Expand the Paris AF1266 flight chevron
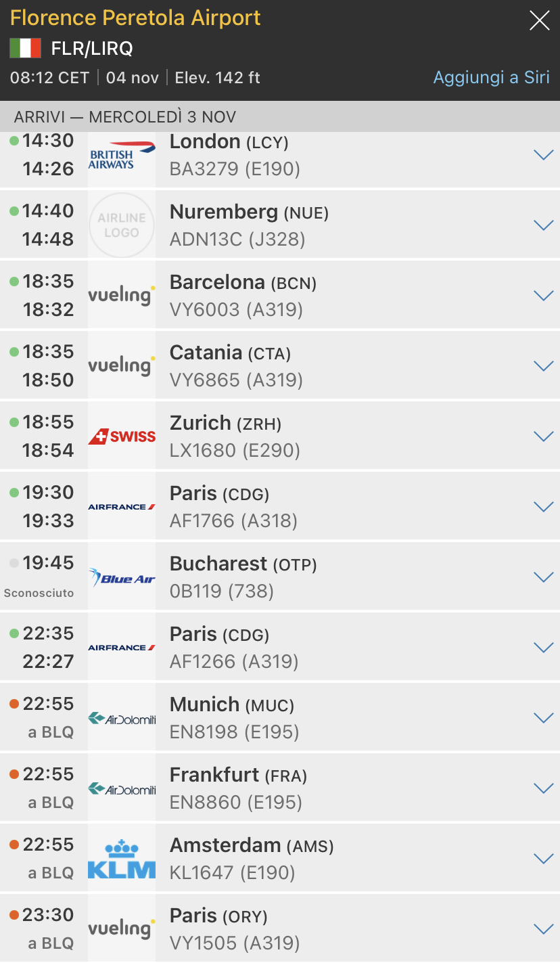Viewport: 560px width, 963px height. pos(543,648)
